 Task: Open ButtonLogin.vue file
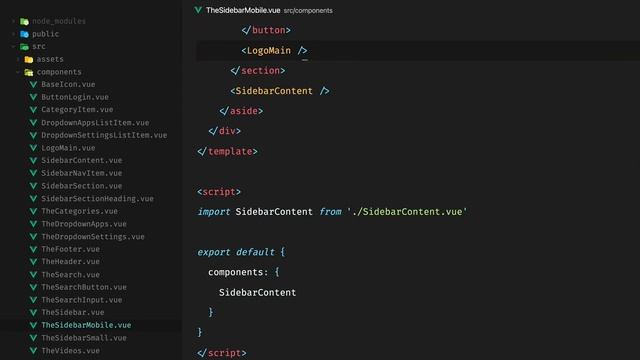75,97
